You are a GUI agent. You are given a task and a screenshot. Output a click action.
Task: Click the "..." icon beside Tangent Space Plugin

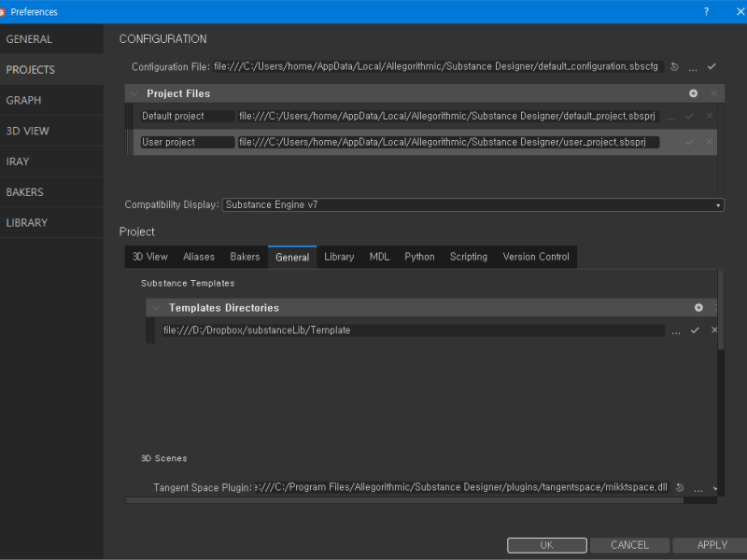click(697, 486)
